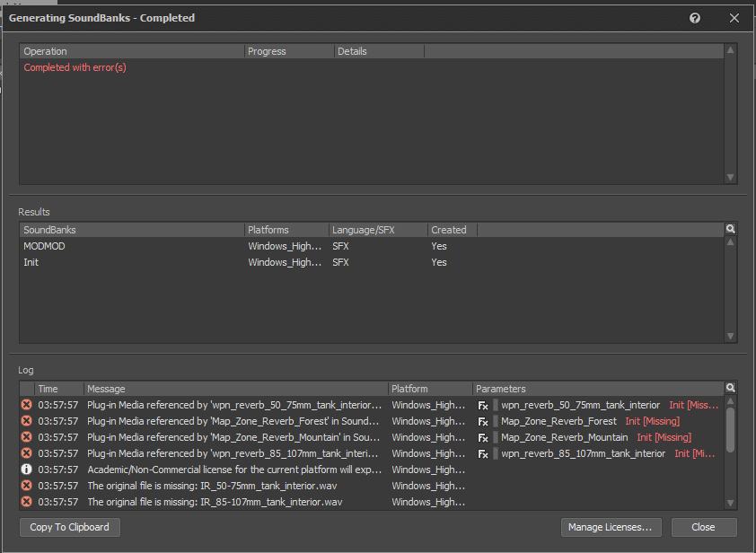
Task: Click the Close button
Action: [704, 527]
